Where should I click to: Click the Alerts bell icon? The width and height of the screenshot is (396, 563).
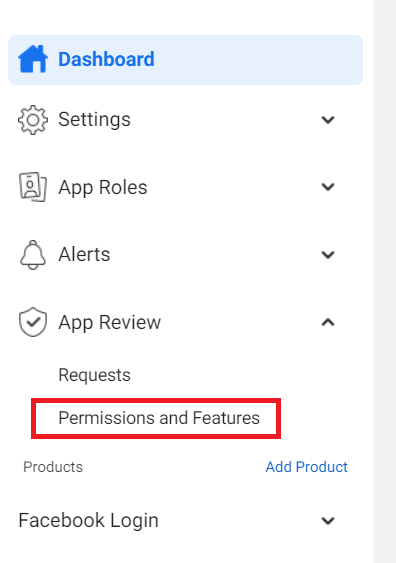click(x=33, y=255)
